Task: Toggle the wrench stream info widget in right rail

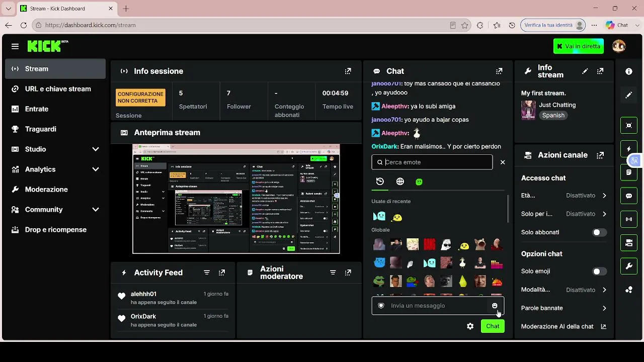Action: click(629, 266)
